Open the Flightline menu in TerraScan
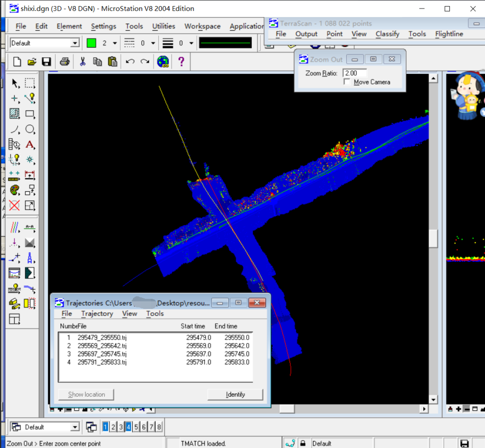 (x=449, y=34)
